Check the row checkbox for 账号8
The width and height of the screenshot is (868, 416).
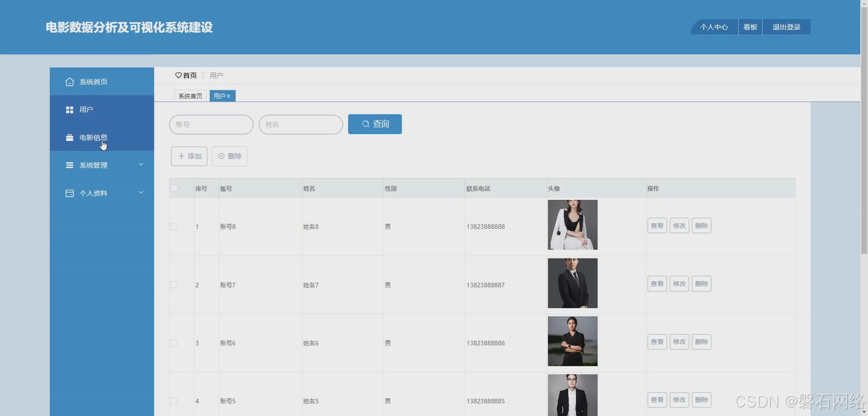point(174,227)
